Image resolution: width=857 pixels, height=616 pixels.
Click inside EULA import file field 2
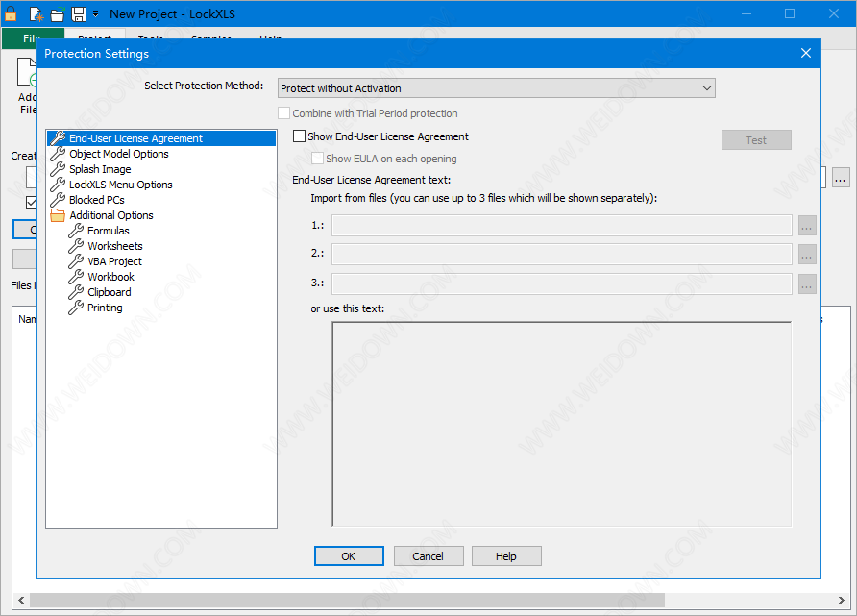[562, 254]
